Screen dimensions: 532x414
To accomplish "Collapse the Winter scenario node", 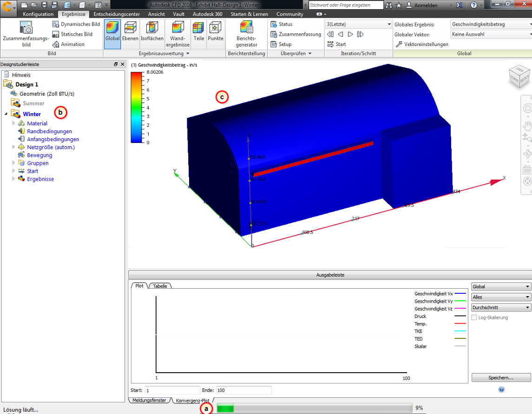I will tap(6, 114).
